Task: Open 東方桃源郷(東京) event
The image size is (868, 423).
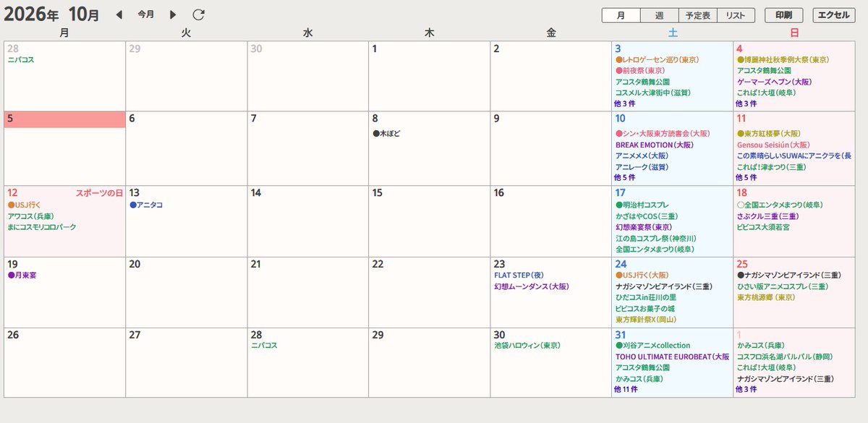Action: 765,297
